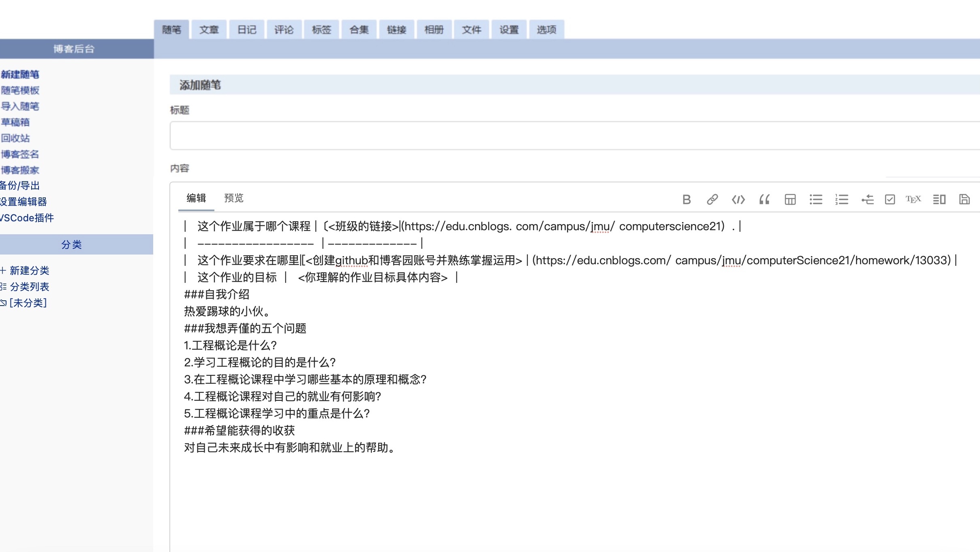
Task: Toggle side-by-side preview layout
Action: pyautogui.click(x=939, y=199)
